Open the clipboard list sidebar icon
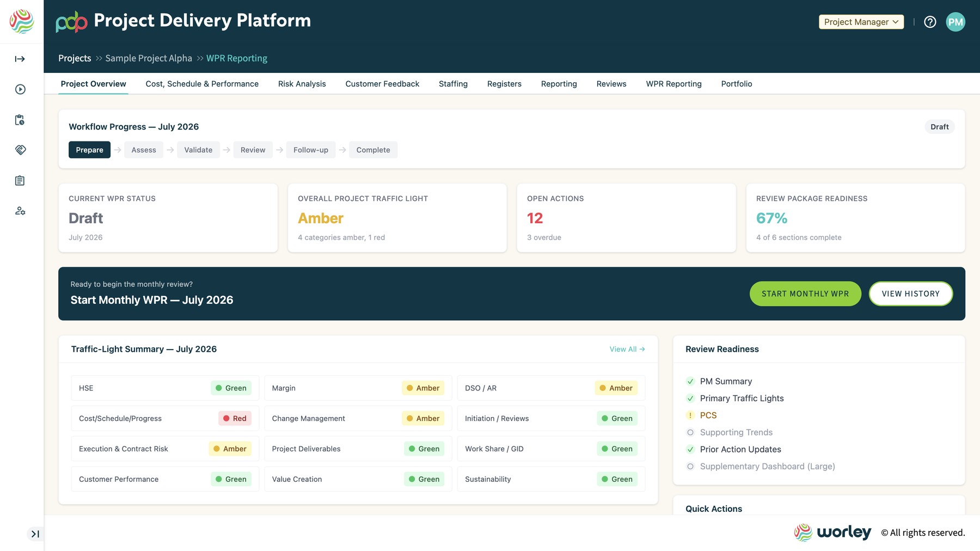Screen dimensions: 980x551 pyautogui.click(x=20, y=181)
